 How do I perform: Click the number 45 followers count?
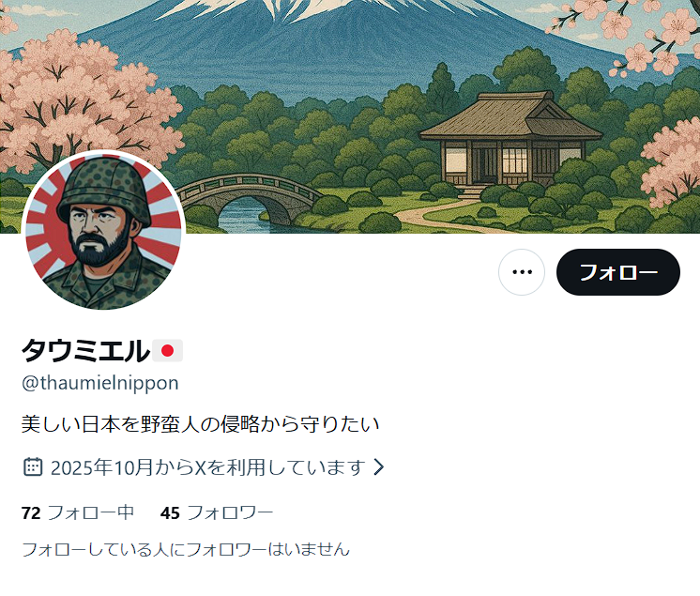[170, 513]
